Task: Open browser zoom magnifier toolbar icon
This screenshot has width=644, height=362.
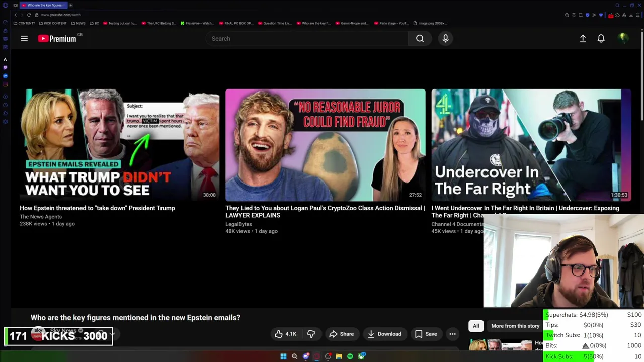Action: tap(567, 15)
